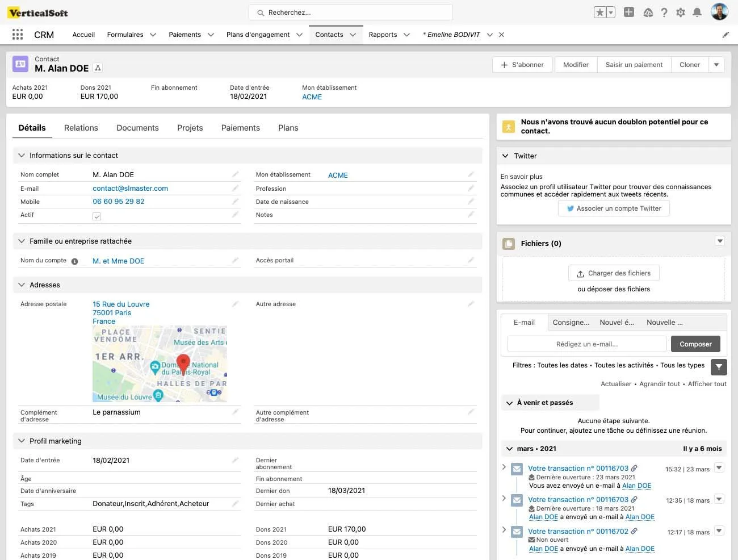Open the Salesforce help question mark icon
Screen dimensions: 738x560
point(664,12)
